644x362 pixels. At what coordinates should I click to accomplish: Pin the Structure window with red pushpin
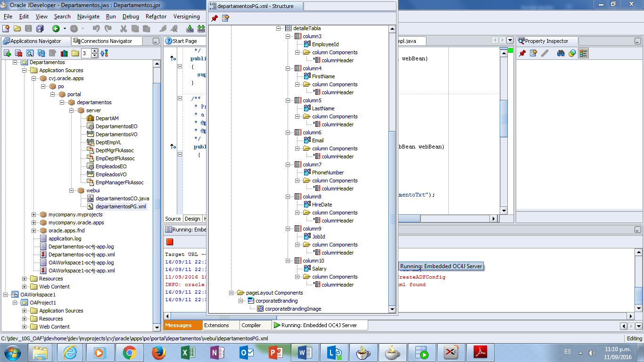[x=215, y=18]
